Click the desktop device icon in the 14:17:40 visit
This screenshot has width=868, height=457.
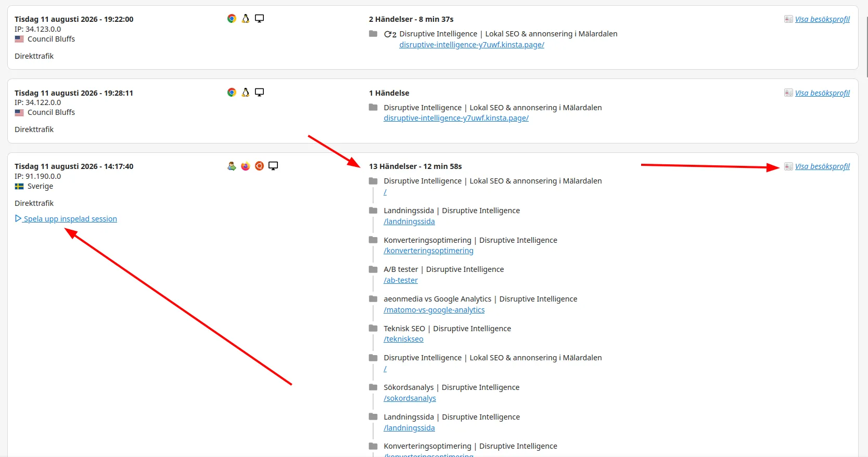(x=273, y=166)
